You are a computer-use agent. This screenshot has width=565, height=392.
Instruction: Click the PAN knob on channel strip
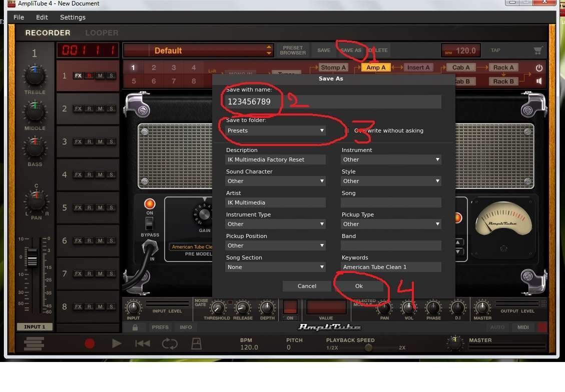point(36,201)
